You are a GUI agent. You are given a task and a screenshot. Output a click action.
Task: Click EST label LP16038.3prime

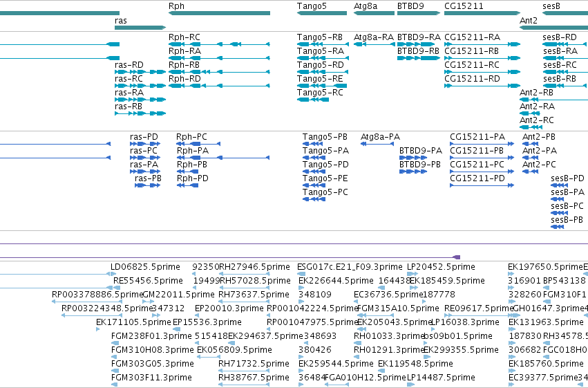pyautogui.click(x=466, y=323)
